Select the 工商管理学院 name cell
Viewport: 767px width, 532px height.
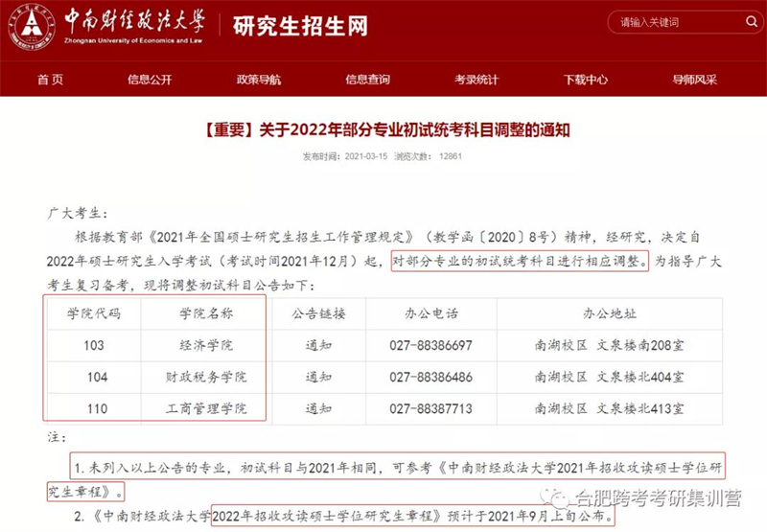coord(206,408)
